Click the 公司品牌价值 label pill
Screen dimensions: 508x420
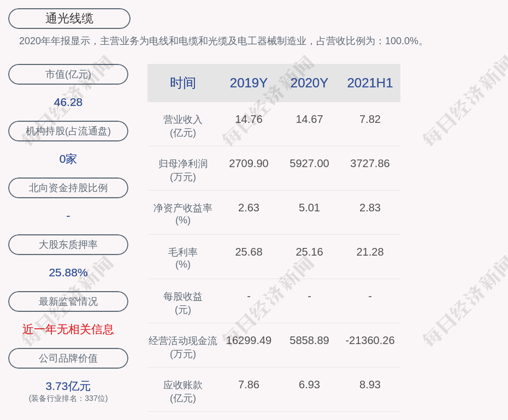click(x=68, y=358)
